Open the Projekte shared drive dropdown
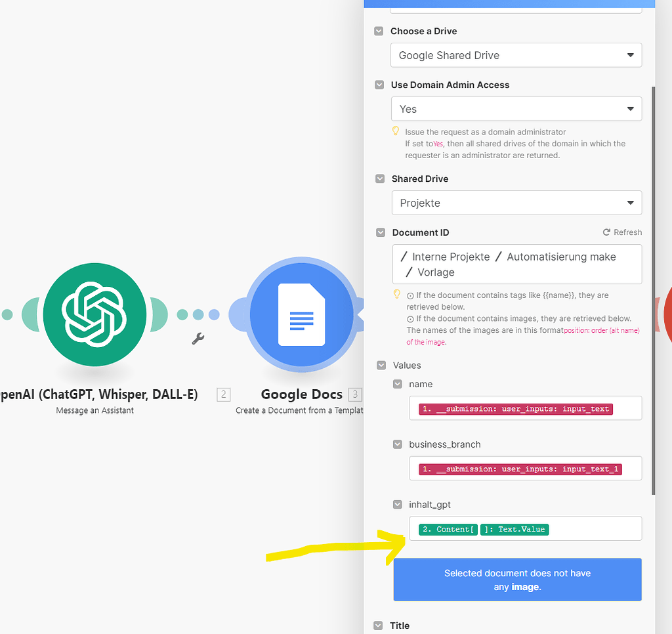 (x=516, y=203)
